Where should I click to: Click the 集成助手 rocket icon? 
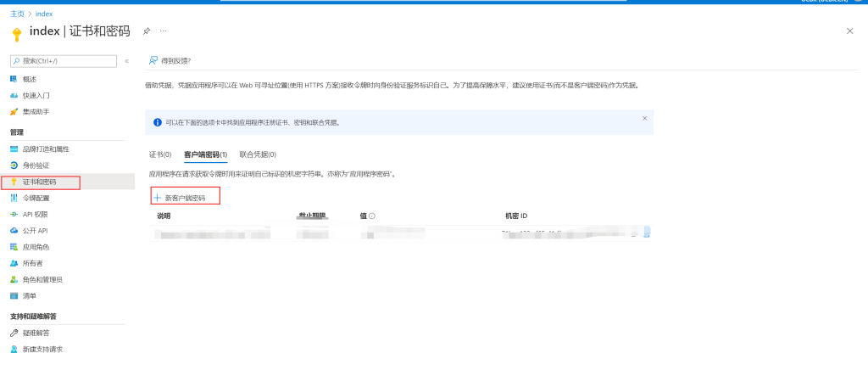(x=14, y=111)
